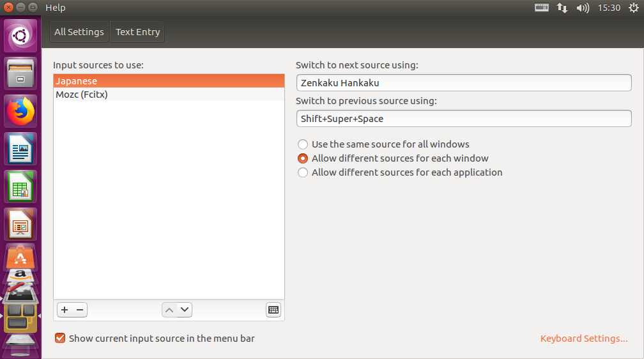This screenshot has width=644, height=359.
Task: Launch LibreOffice Writer
Action: [x=20, y=149]
